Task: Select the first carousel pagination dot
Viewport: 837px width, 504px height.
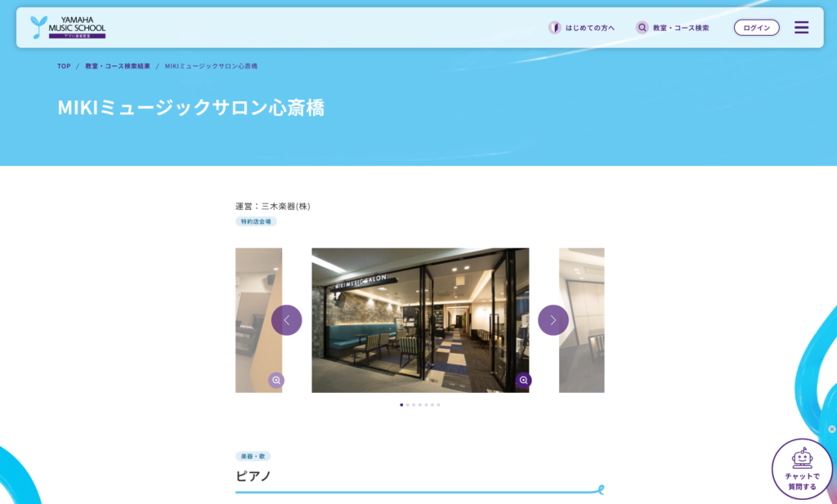Action: coord(401,405)
